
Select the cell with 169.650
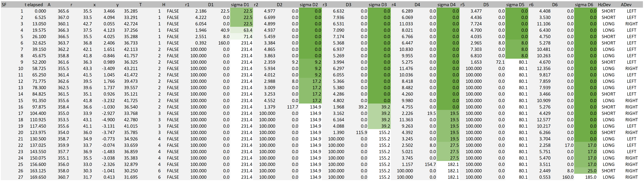pos(38,177)
